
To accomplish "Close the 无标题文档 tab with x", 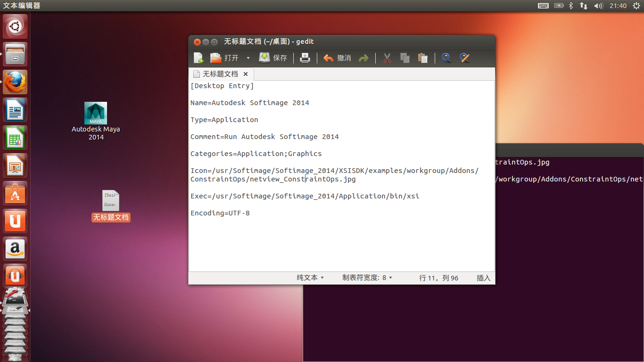I will point(246,74).
